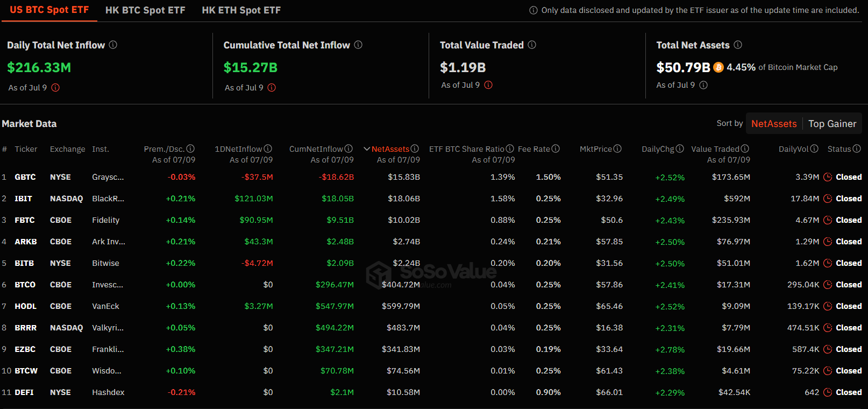Open the ARKB ticker link
The image size is (868, 409).
click(26, 242)
